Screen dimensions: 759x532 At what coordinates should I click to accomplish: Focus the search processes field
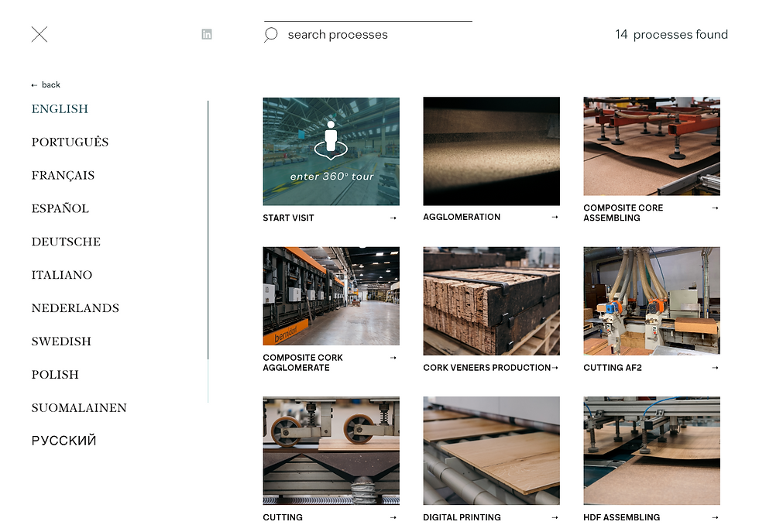point(368,34)
